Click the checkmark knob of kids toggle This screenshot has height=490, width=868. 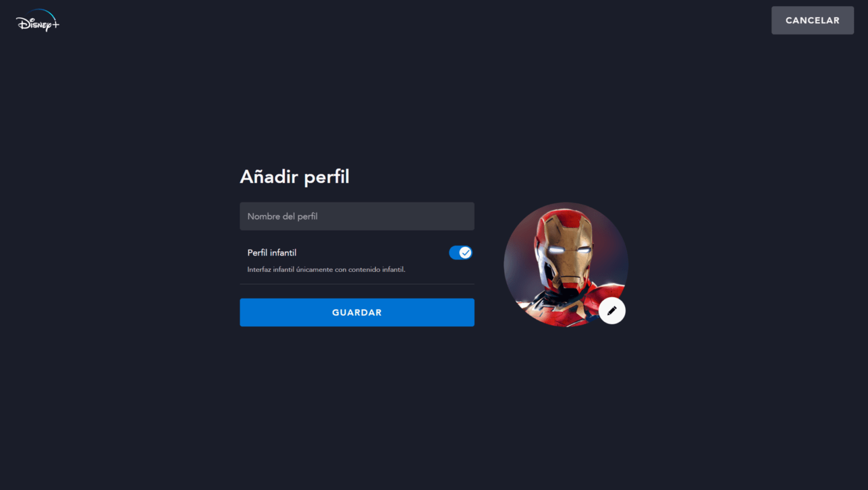[466, 253]
